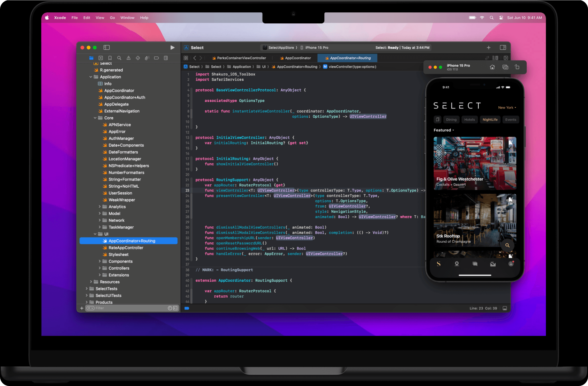The image size is (588, 386).
Task: Open the Stk Rooftop photo card
Action: [475, 220]
